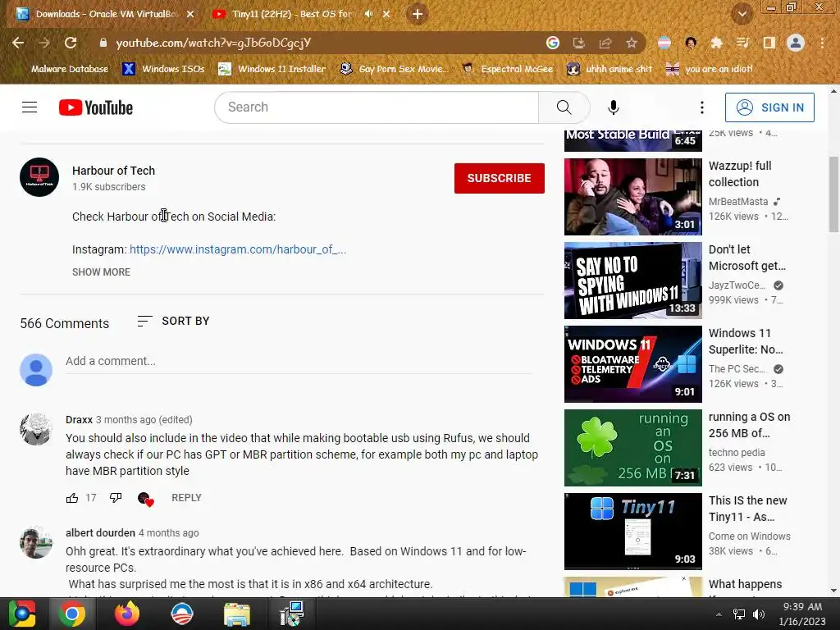The height and width of the screenshot is (630, 840).
Task: Open JayzTwoCents channel name
Action: coord(737,285)
